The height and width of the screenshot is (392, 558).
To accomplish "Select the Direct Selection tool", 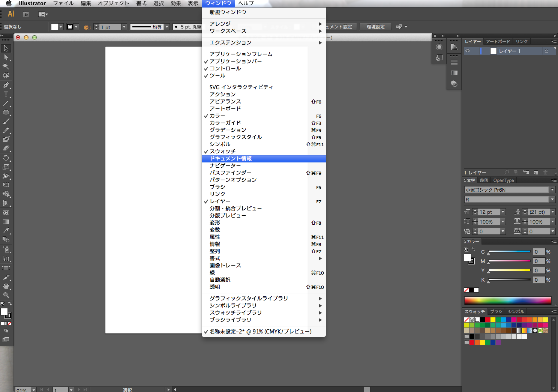I will (x=6, y=57).
